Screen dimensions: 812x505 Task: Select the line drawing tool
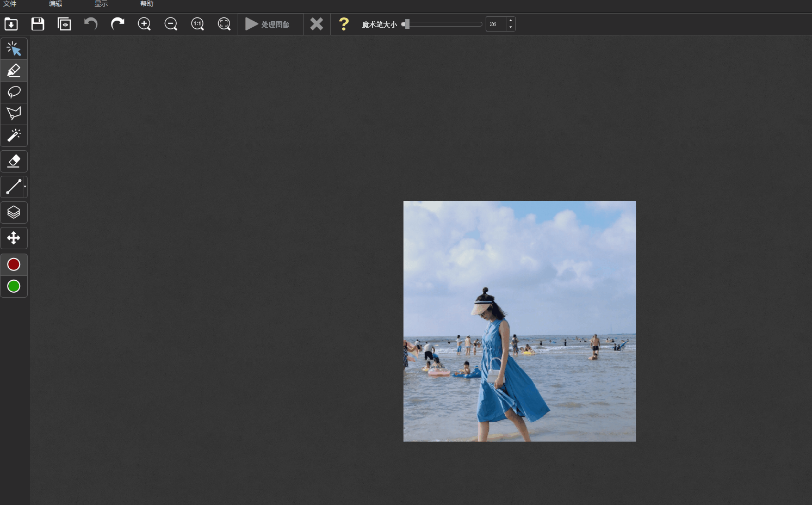click(13, 187)
